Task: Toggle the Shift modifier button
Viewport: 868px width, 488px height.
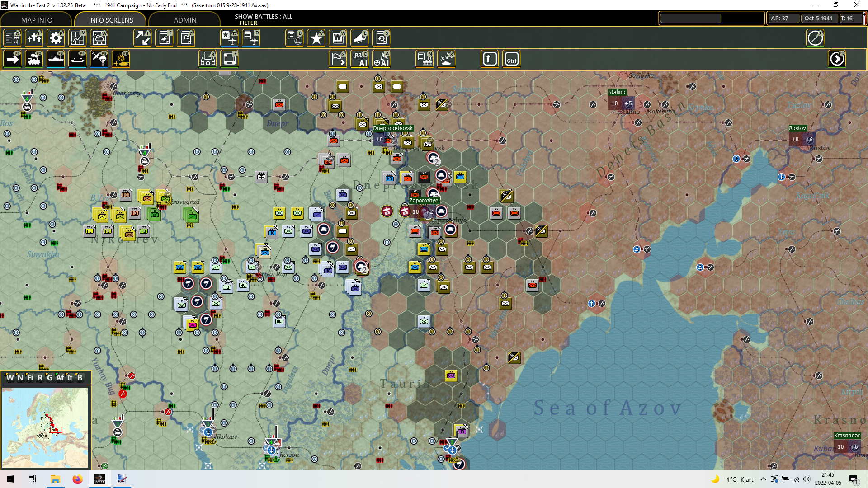Action: [489, 58]
